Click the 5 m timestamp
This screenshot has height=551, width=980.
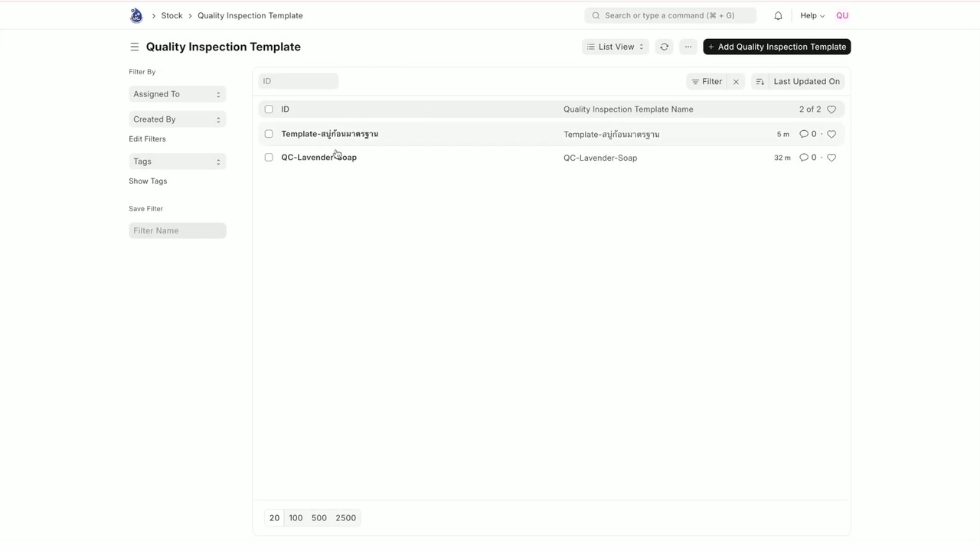tap(782, 135)
